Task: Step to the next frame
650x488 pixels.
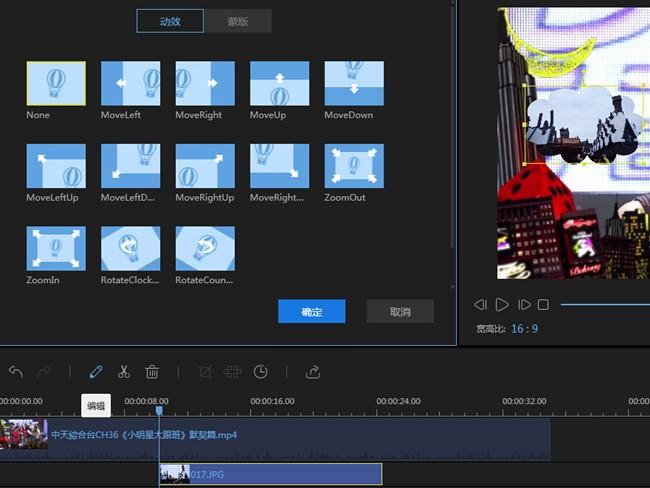Action: [x=524, y=305]
